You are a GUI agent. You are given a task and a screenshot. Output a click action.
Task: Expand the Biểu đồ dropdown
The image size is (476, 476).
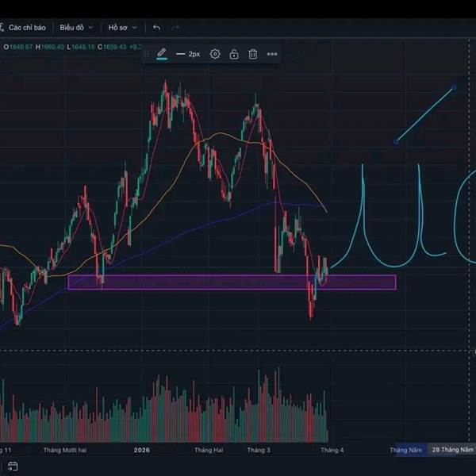pos(76,28)
